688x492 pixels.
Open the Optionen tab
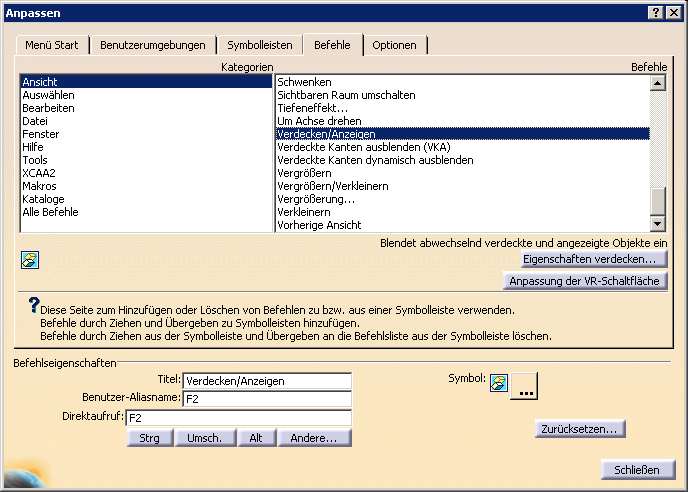(394, 45)
